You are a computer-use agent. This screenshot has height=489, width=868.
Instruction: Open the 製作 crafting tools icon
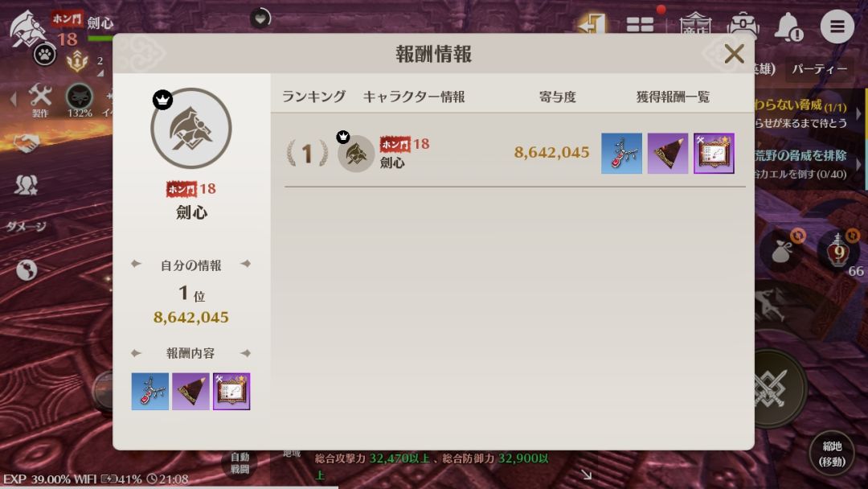click(x=40, y=100)
